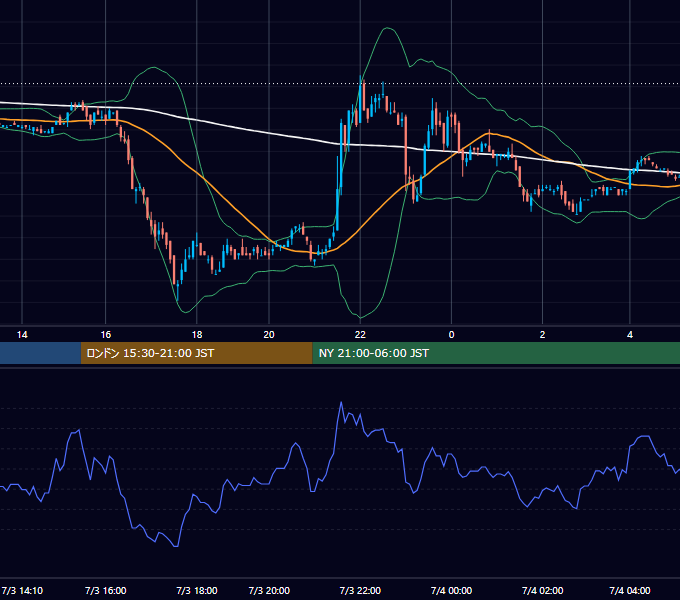Image resolution: width=680 pixels, height=600 pixels.
Task: Click the date label 7/4 02:00
Action: (x=543, y=590)
